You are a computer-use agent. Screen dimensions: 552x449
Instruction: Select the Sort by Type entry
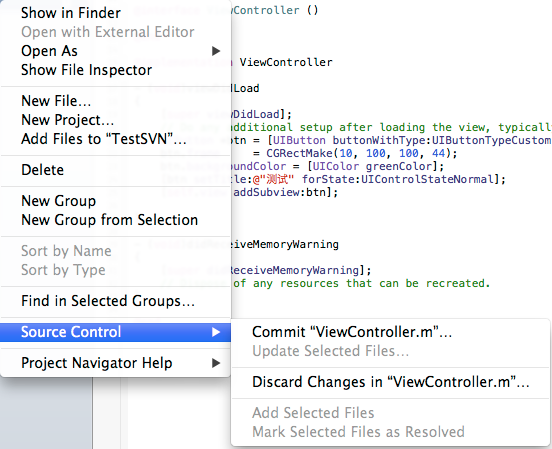click(115, 270)
